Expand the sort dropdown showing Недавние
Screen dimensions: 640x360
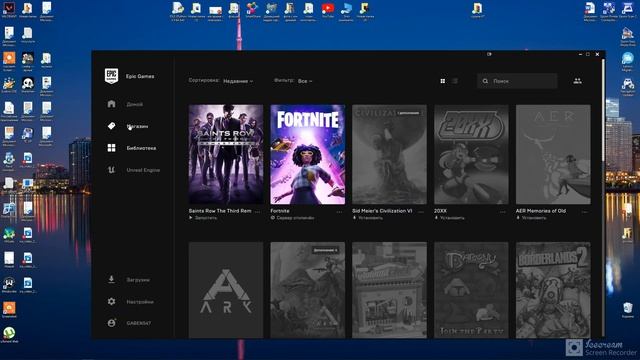coord(238,81)
